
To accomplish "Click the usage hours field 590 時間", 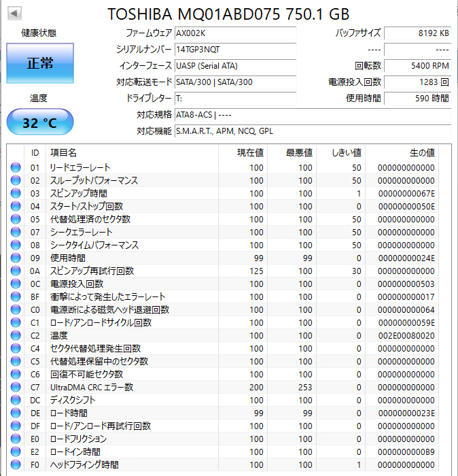I will pos(418,99).
